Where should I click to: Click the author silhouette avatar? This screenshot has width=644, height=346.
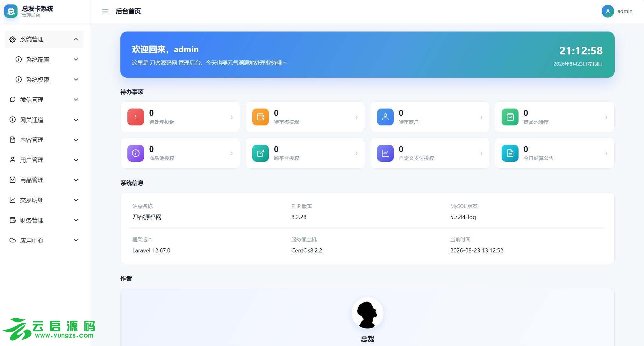pyautogui.click(x=367, y=313)
